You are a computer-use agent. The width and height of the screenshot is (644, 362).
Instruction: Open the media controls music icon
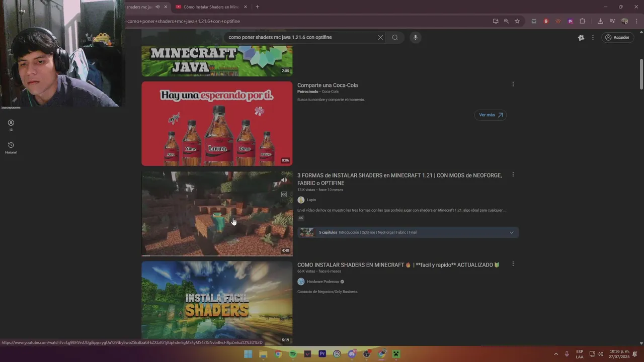pyautogui.click(x=612, y=21)
